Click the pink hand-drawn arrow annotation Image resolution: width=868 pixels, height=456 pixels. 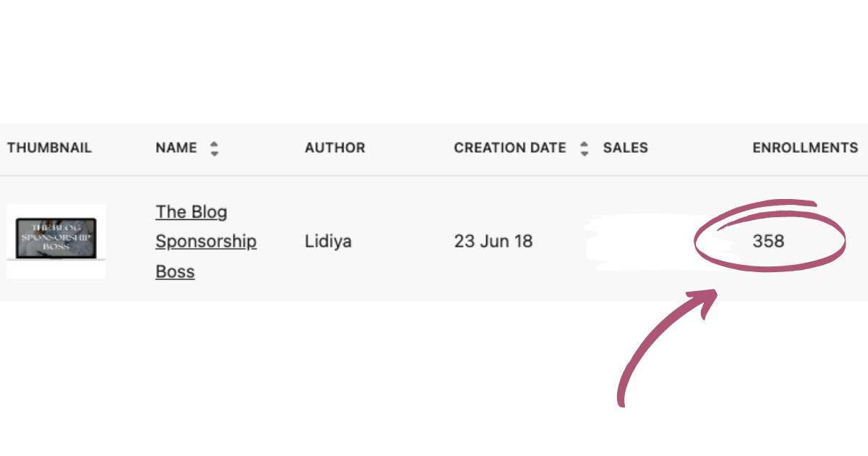(655, 347)
